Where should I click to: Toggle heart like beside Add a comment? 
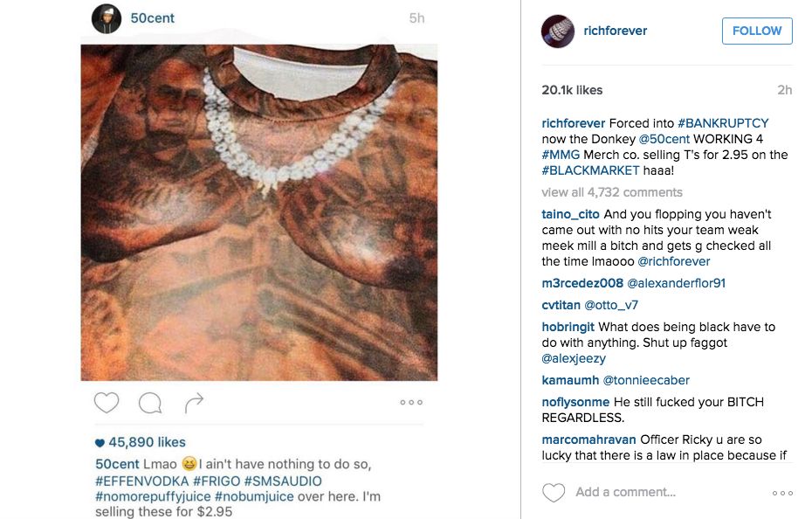tap(554, 492)
